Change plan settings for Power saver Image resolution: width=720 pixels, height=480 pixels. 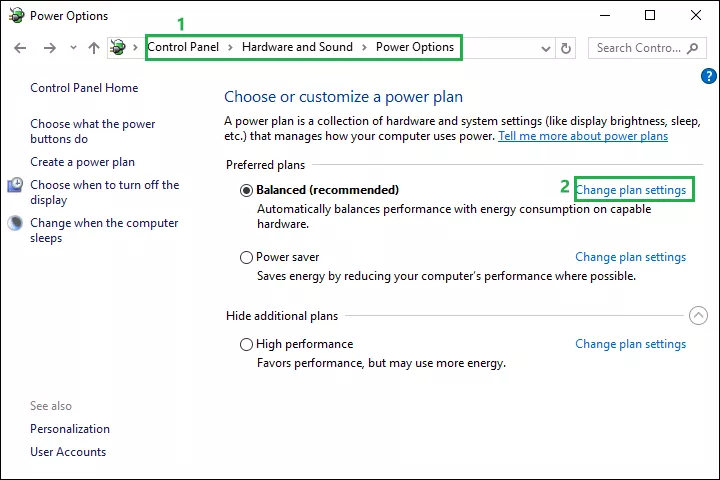pyautogui.click(x=631, y=257)
